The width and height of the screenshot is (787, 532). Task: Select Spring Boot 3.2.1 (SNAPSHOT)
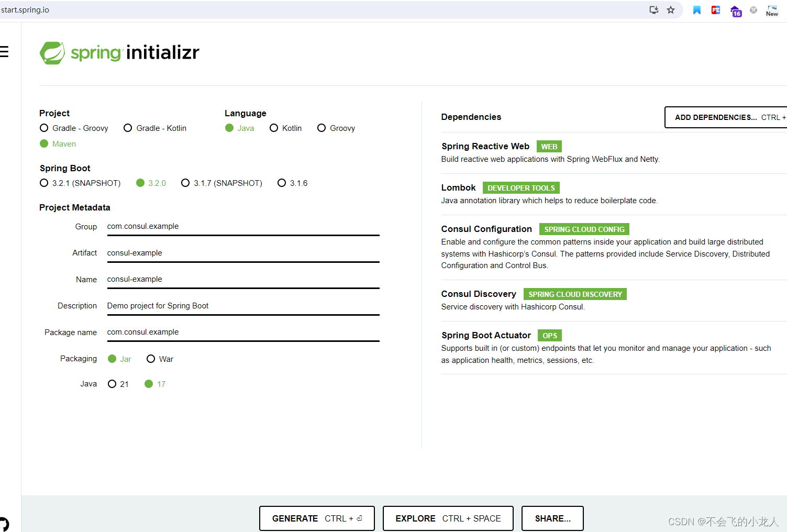pyautogui.click(x=80, y=183)
